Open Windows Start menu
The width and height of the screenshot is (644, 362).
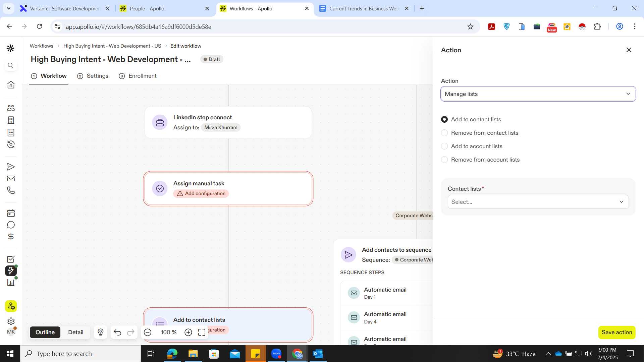click(10, 354)
